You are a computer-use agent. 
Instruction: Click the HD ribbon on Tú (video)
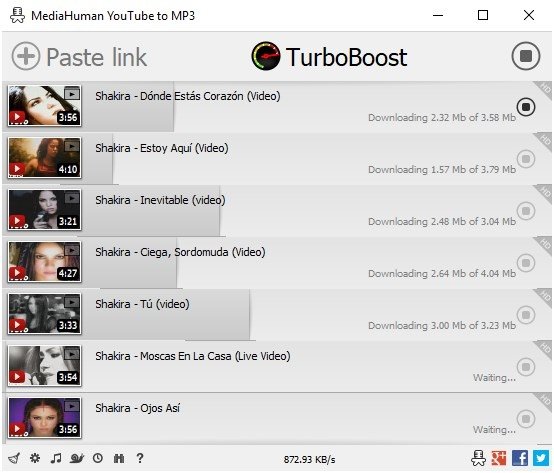pos(545,296)
